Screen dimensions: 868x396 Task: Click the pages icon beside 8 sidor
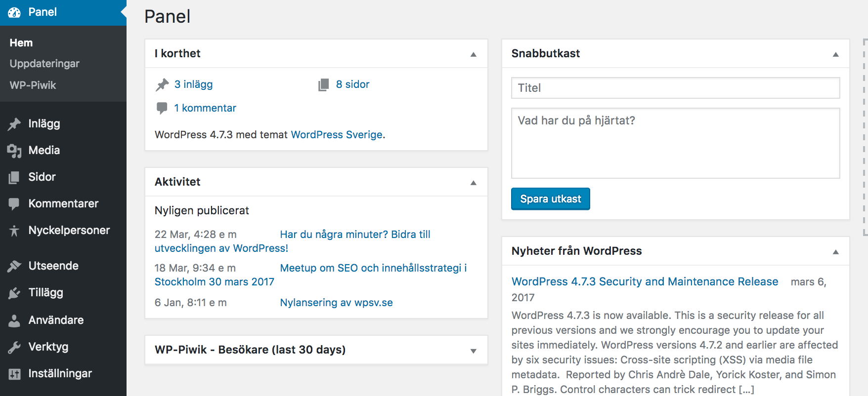pos(324,85)
